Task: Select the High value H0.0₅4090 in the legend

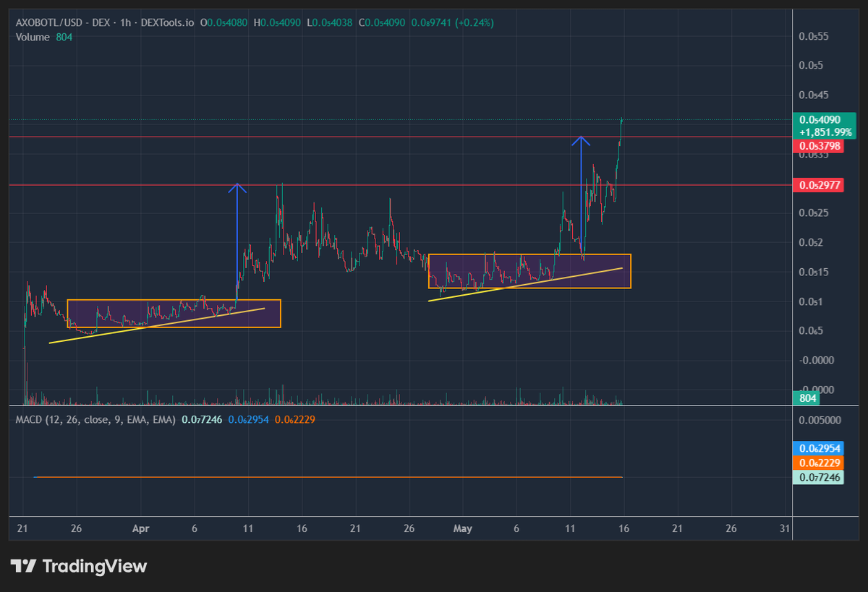Action: pyautogui.click(x=277, y=22)
